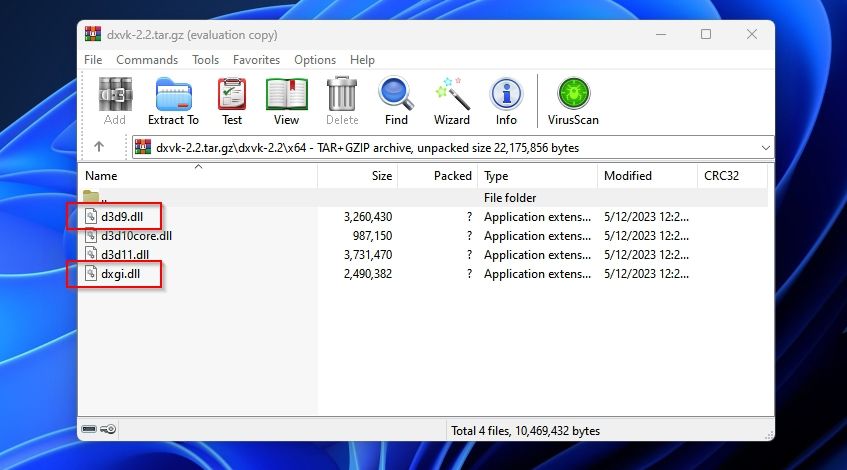Select the d3d9.dll file icon
Screen dimensions: 847x470
pyautogui.click(x=91, y=217)
